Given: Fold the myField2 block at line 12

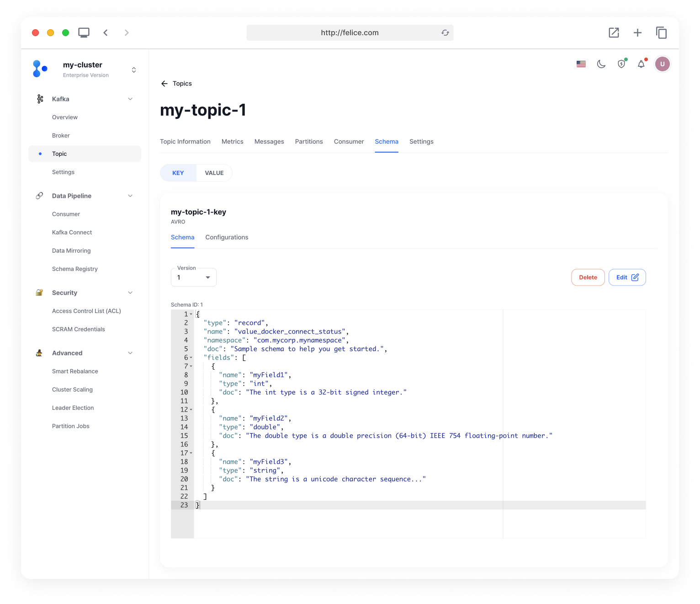Looking at the screenshot, I should [191, 410].
